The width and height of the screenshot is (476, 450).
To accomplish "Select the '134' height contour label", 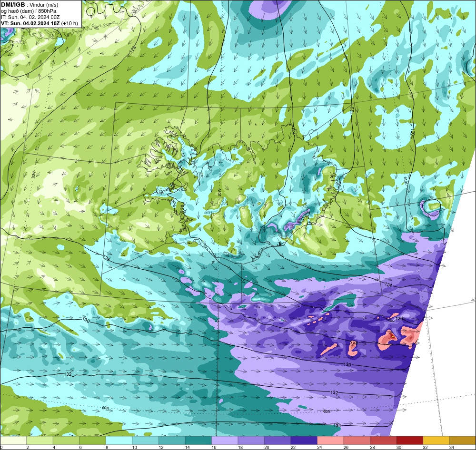I will pyautogui.click(x=337, y=425).
